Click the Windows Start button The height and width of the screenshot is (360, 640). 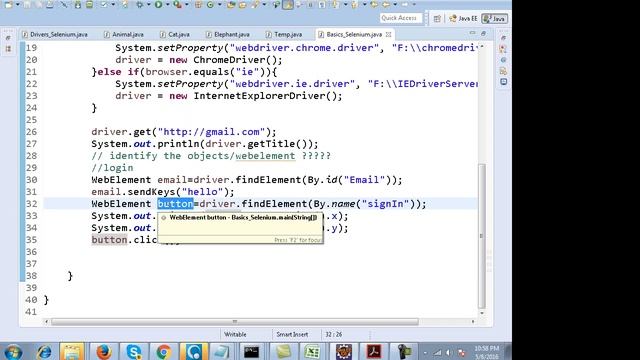[x=13, y=352]
